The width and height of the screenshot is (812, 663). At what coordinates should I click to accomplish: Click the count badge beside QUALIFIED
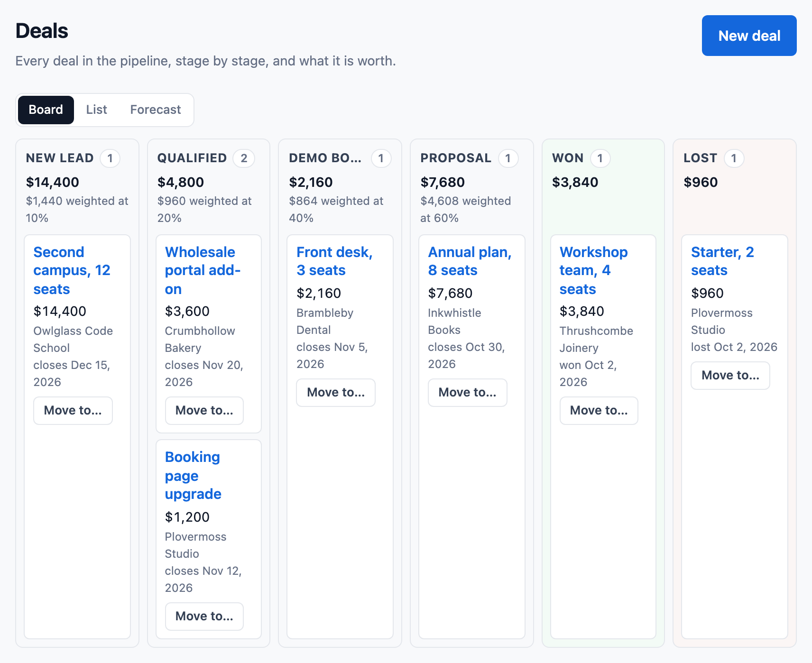[x=244, y=158]
